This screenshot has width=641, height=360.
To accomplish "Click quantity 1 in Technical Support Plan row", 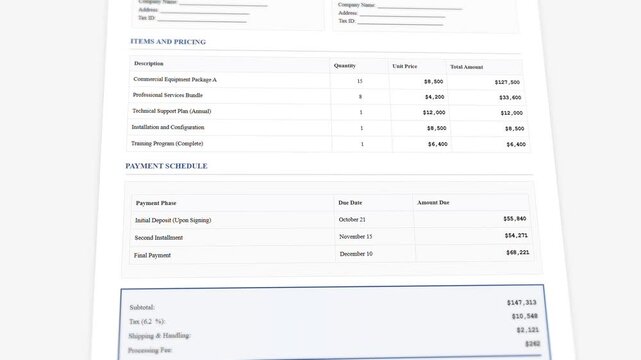I will (x=361, y=112).
